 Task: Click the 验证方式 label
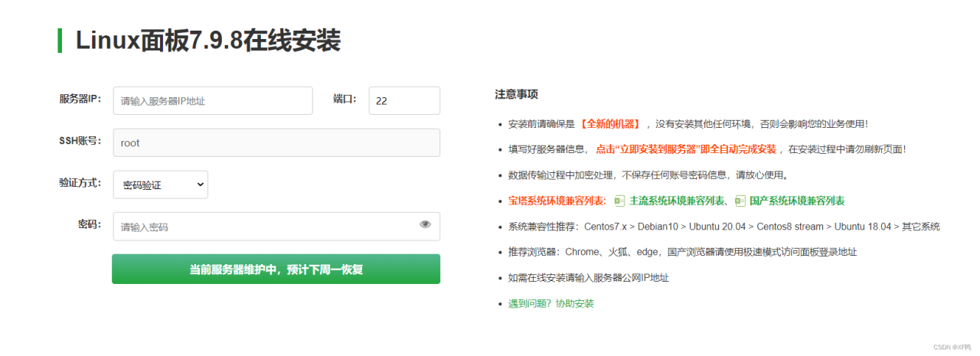coord(80,183)
